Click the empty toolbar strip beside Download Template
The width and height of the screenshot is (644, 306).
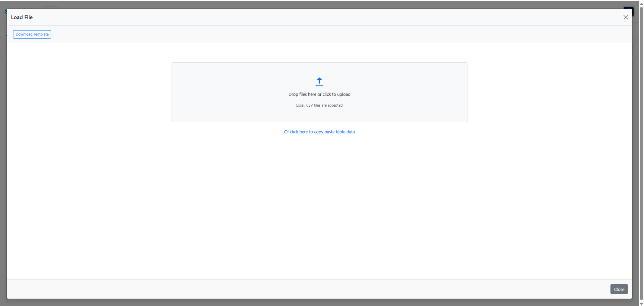[335, 34]
